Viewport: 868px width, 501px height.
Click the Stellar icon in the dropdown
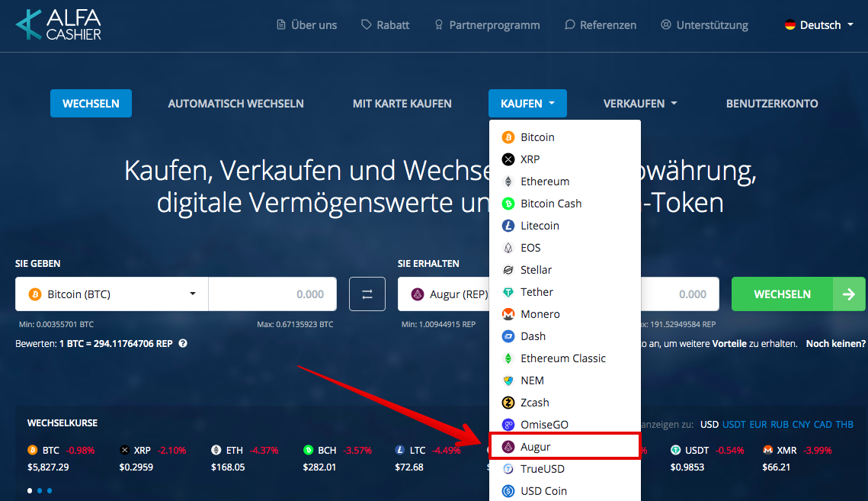pyautogui.click(x=508, y=270)
